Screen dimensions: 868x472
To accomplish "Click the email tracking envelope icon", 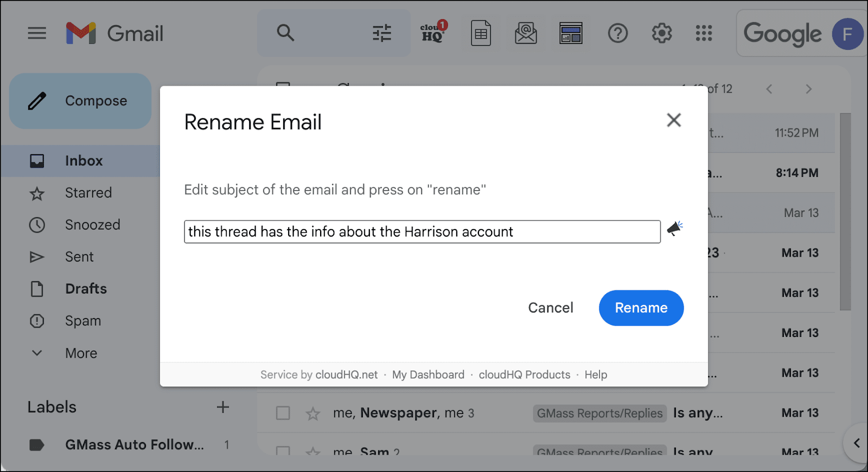I will click(526, 34).
